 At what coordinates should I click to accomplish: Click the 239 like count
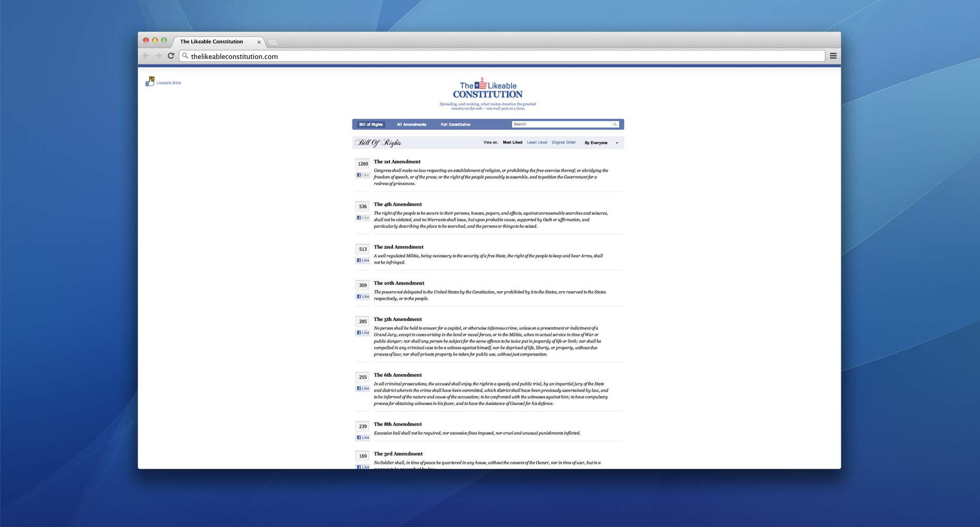coord(363,426)
